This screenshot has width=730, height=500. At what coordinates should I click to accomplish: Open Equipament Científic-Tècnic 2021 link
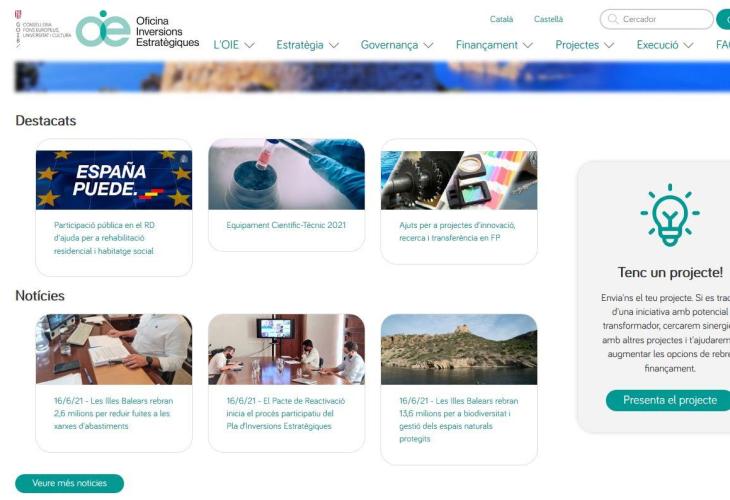(286, 225)
